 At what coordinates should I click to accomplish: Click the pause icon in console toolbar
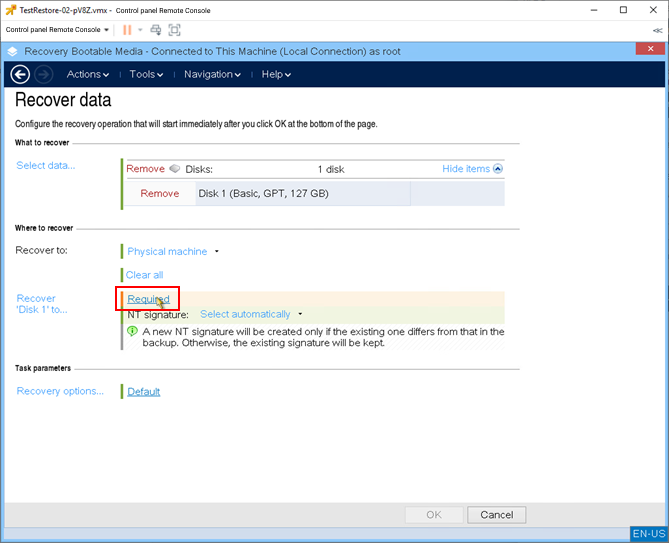[128, 30]
